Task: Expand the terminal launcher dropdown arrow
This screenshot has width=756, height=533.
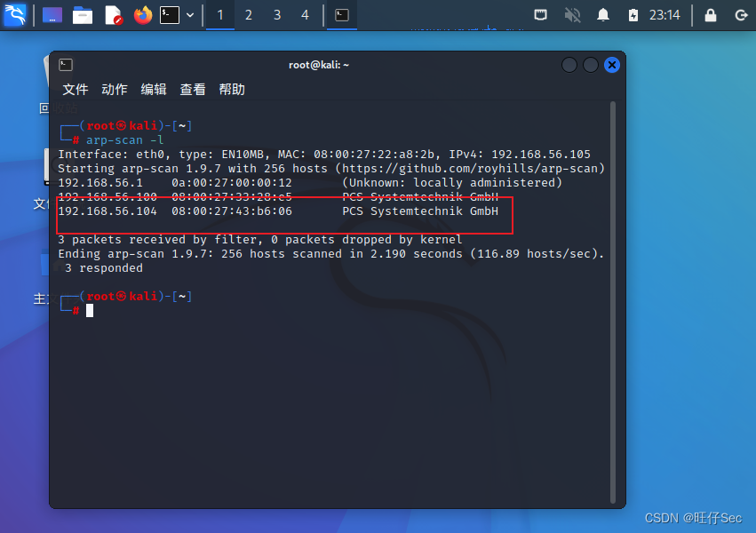Action: [190, 15]
